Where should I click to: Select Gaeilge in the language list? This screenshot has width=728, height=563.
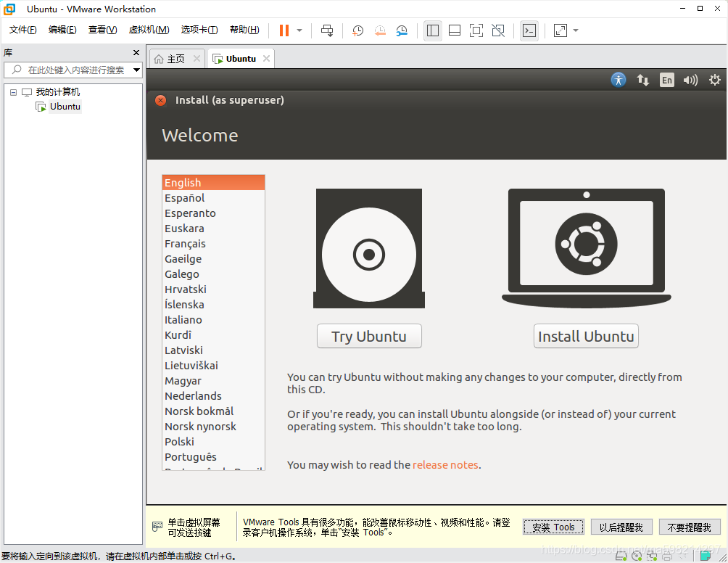click(x=214, y=259)
